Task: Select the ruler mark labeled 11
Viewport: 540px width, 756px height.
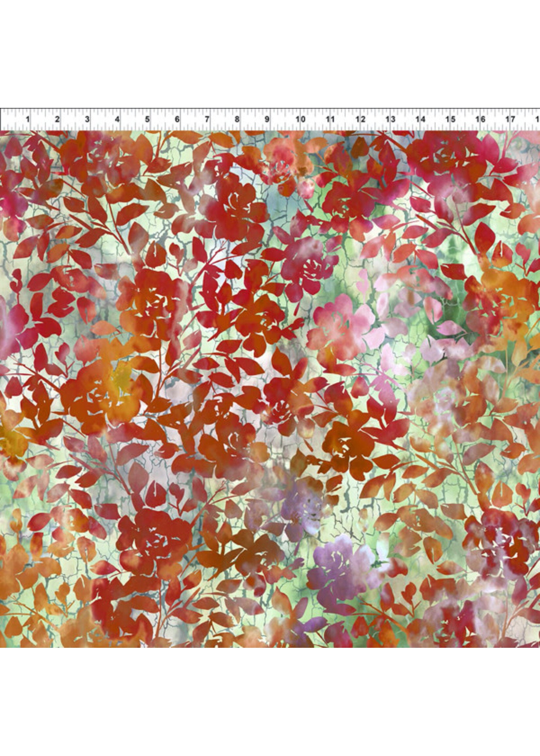Action: [x=330, y=119]
